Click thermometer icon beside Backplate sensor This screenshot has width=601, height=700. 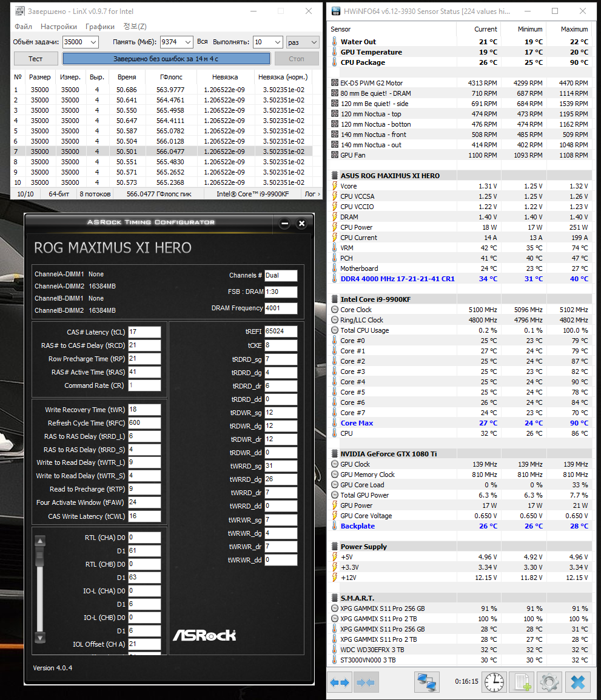334,526
